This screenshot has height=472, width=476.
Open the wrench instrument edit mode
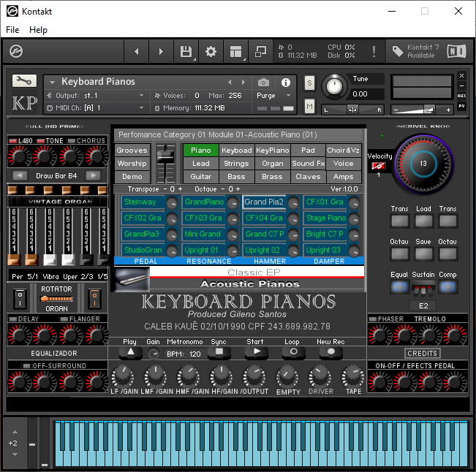[x=24, y=80]
